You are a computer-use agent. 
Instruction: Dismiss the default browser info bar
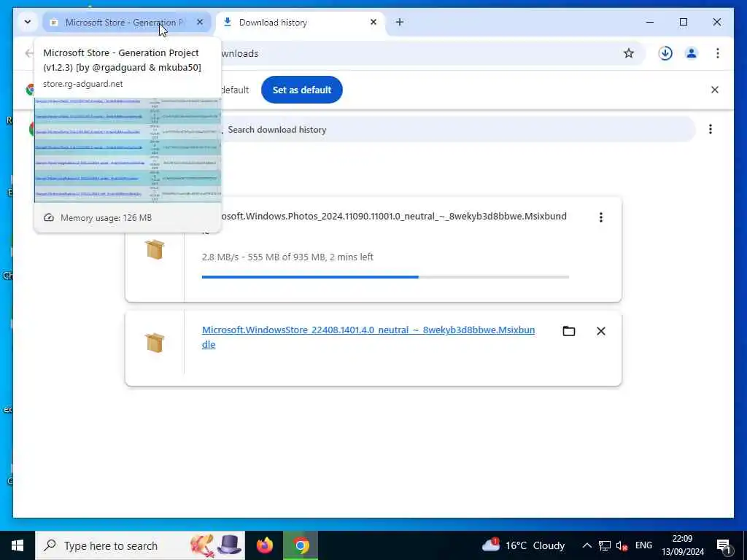click(715, 90)
